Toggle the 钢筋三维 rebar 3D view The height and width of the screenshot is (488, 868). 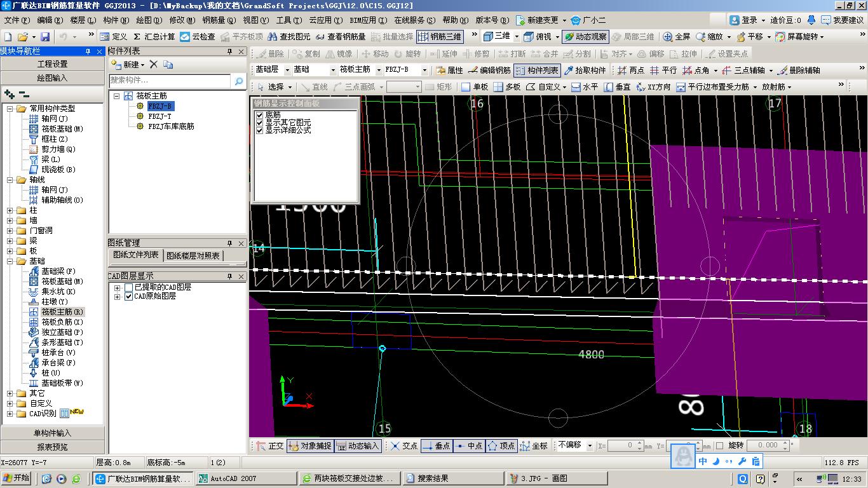coord(440,37)
